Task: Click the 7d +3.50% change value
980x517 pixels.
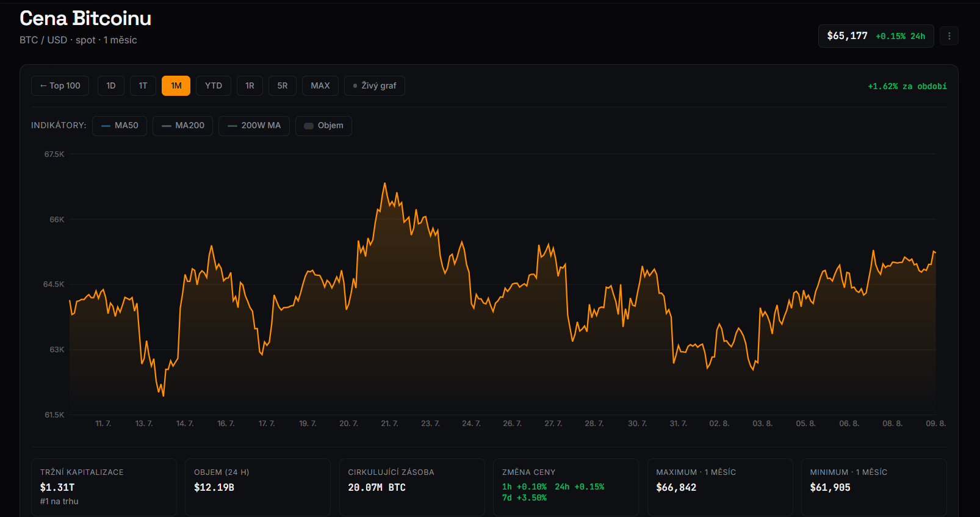Action: coord(524,498)
